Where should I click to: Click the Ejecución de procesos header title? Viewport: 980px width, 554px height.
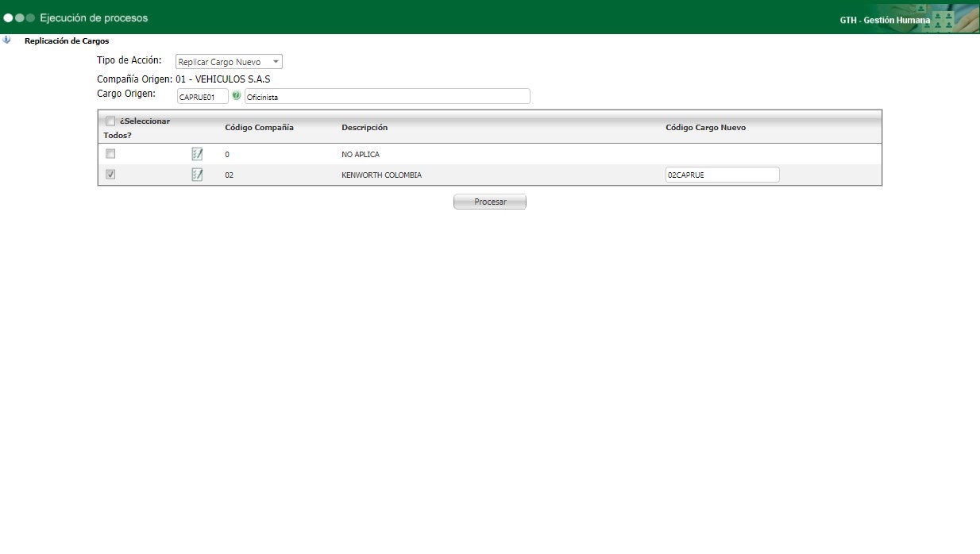tap(94, 17)
